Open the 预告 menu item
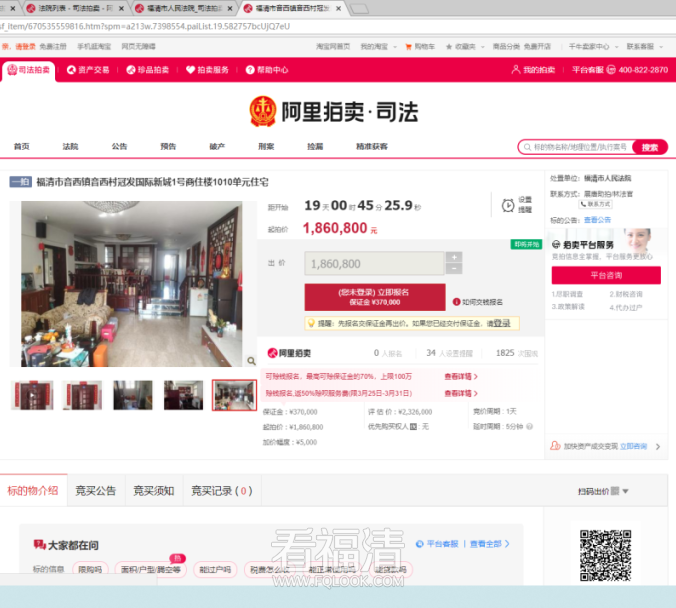 point(168,147)
